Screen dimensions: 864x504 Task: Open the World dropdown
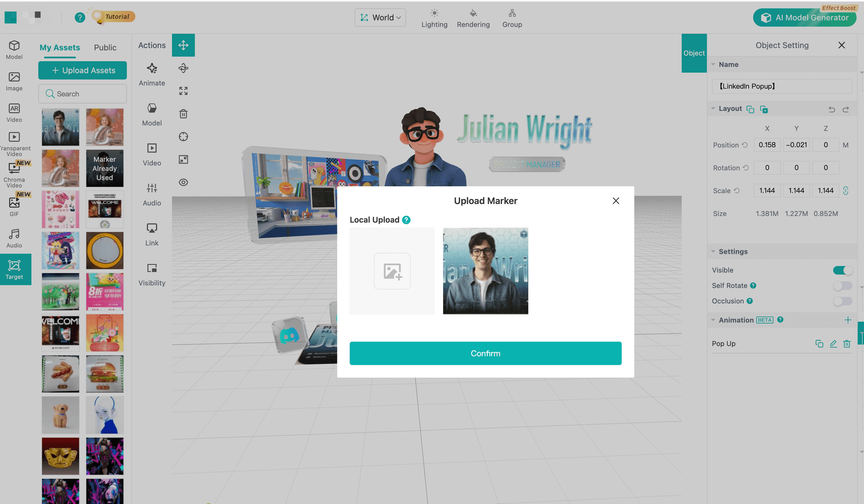(x=380, y=17)
